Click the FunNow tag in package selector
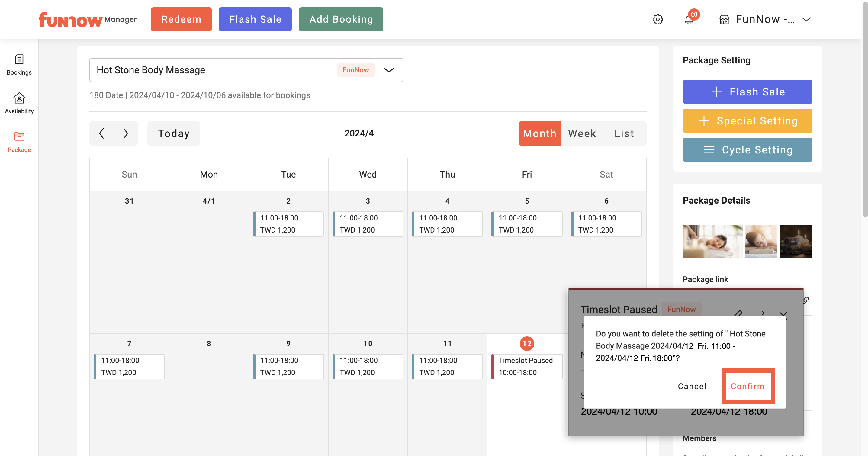Image resolution: width=868 pixels, height=456 pixels. pos(355,70)
